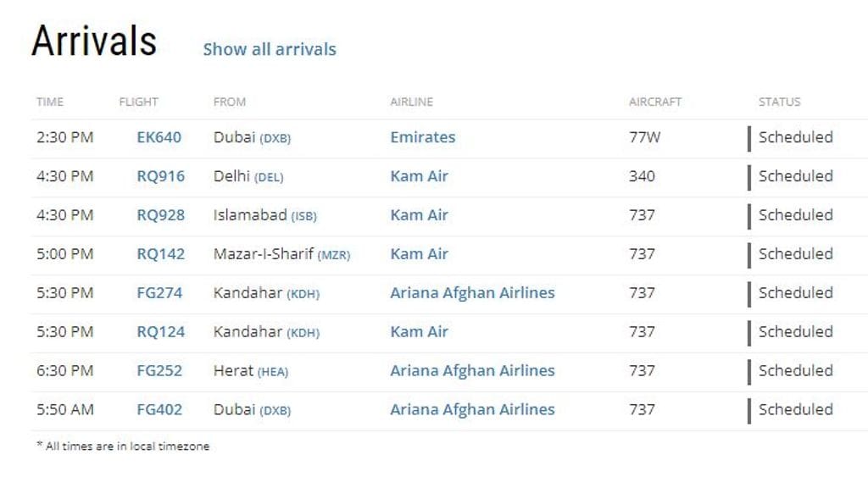Open the Emirates airline link

click(422, 137)
